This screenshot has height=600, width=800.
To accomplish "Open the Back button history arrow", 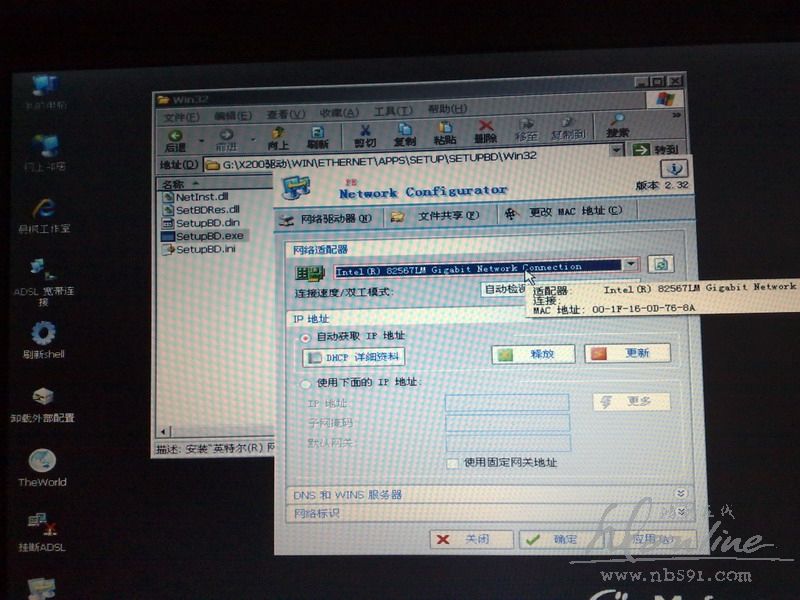I will pyautogui.click(x=202, y=140).
